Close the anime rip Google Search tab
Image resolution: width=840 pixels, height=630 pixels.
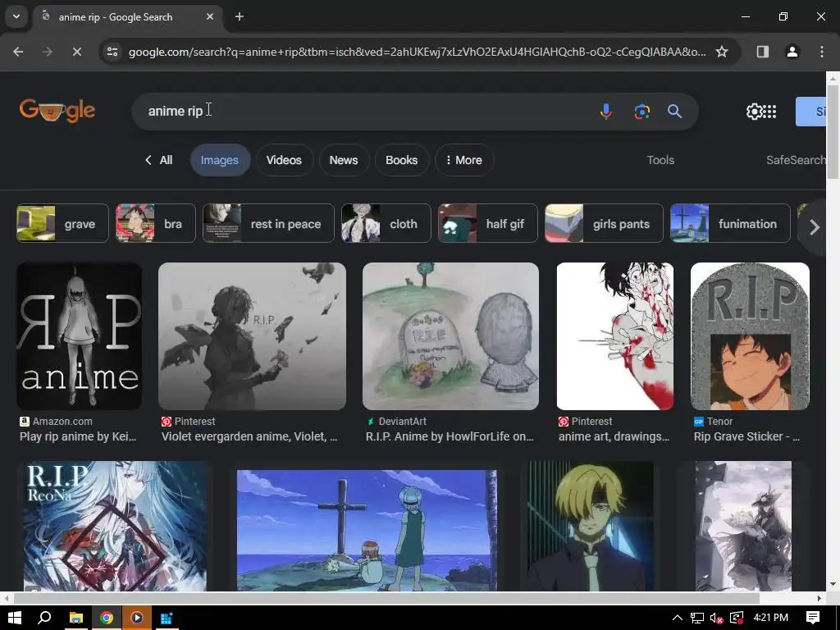click(210, 16)
